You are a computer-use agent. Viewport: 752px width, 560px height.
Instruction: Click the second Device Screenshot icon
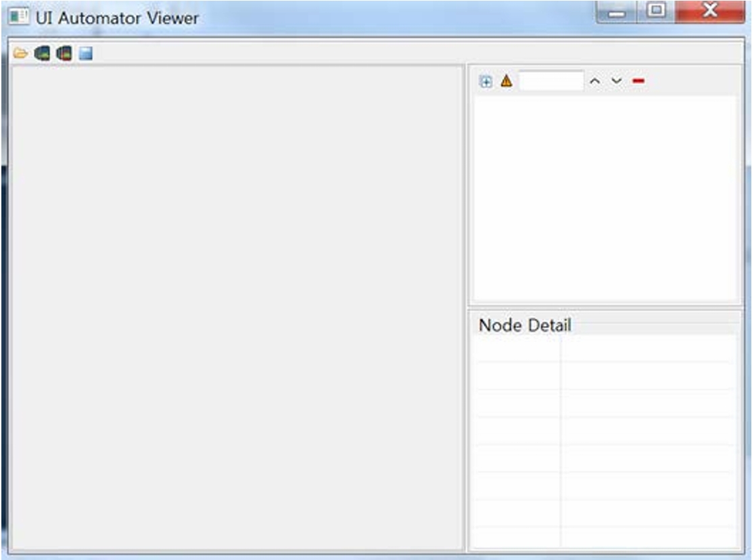pos(64,53)
